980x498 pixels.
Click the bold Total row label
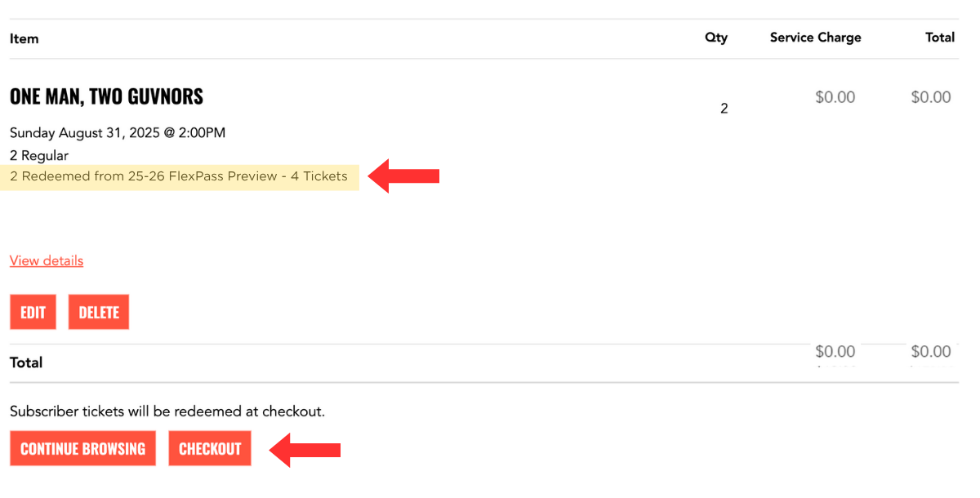26,362
